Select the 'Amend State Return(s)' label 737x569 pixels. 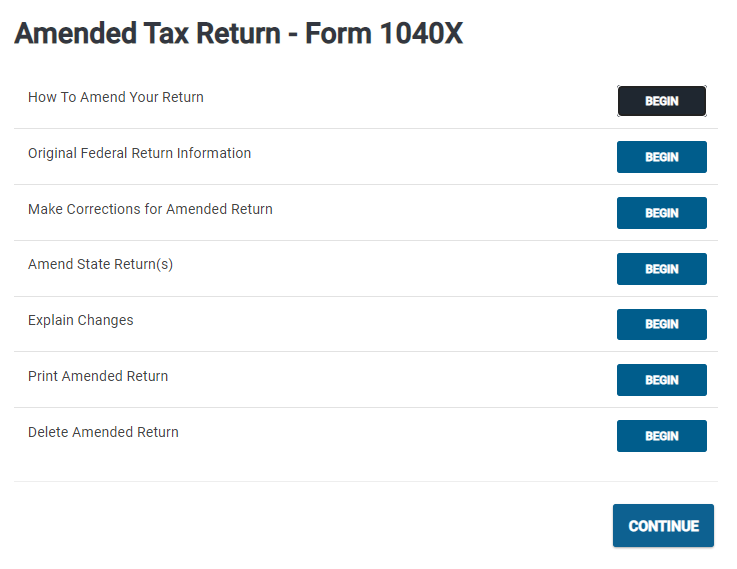click(100, 265)
